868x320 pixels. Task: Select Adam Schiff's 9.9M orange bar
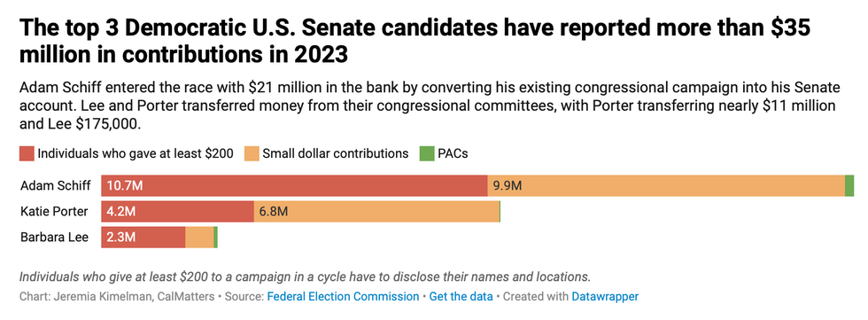click(666, 185)
